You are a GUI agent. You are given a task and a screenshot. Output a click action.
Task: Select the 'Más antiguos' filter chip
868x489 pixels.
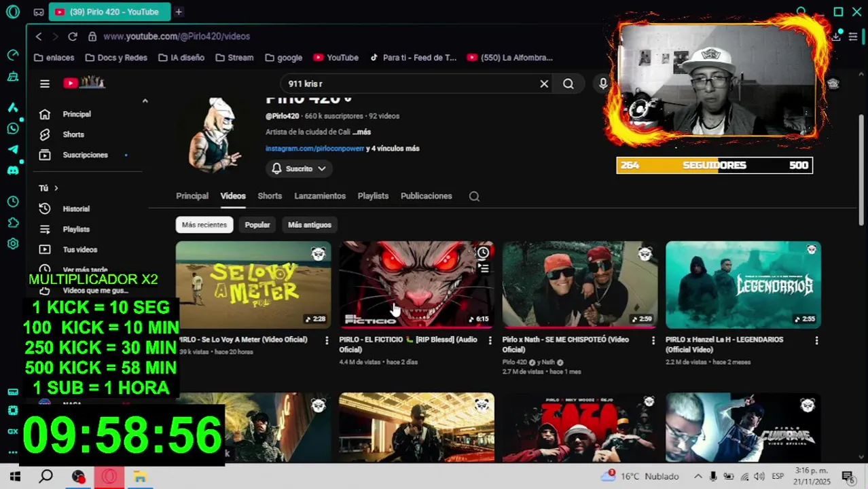(x=310, y=225)
